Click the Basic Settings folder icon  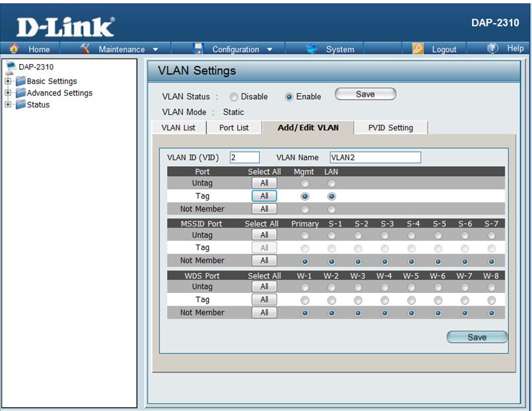(x=20, y=82)
